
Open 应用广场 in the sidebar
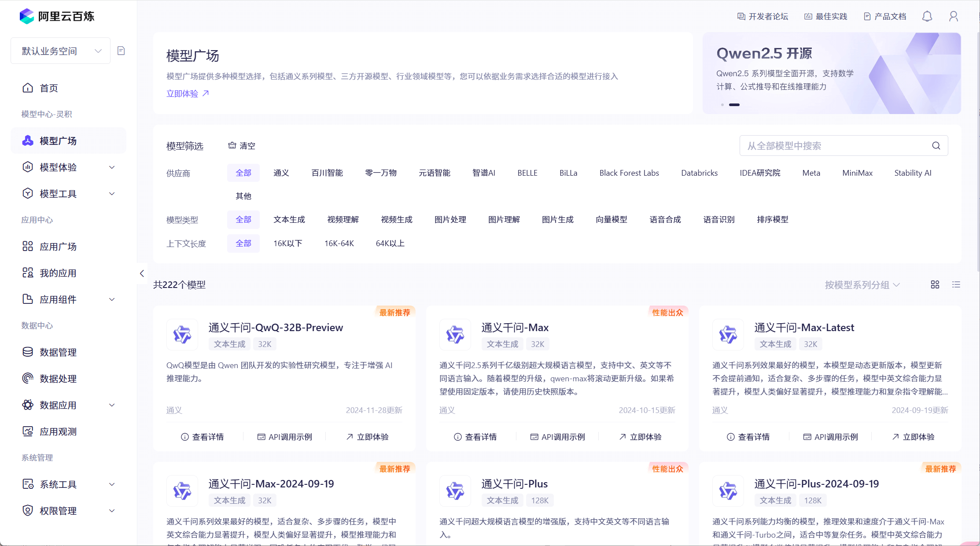pos(58,247)
